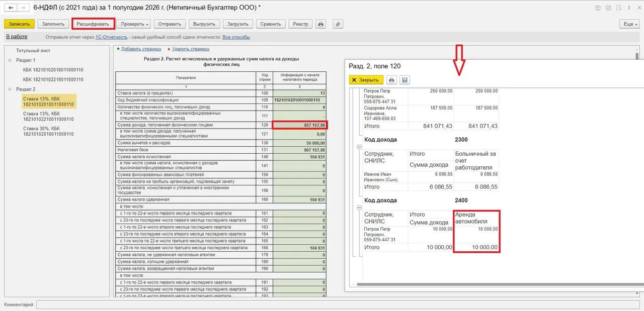Collapse the Код дохода 2400 group
The width and height of the screenshot is (644, 311).
pyautogui.click(x=359, y=207)
